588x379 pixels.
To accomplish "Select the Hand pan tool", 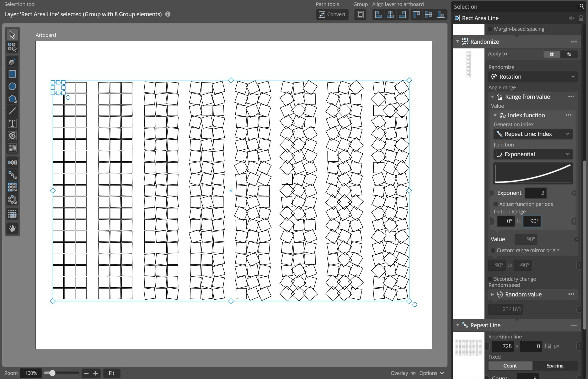I will pyautogui.click(x=12, y=228).
